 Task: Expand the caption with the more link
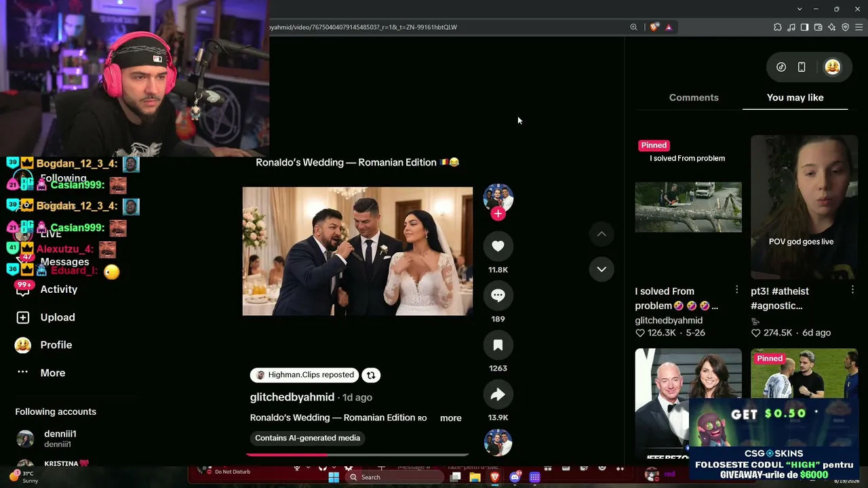[x=450, y=418]
